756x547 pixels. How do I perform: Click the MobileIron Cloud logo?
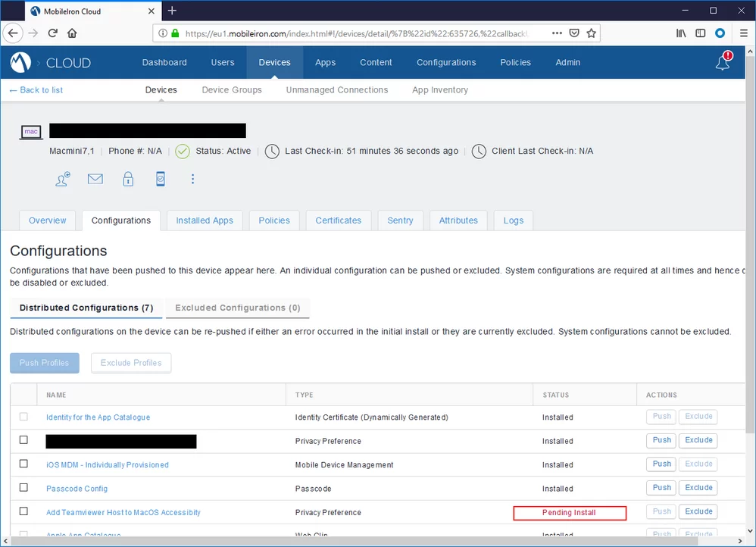click(x=21, y=62)
